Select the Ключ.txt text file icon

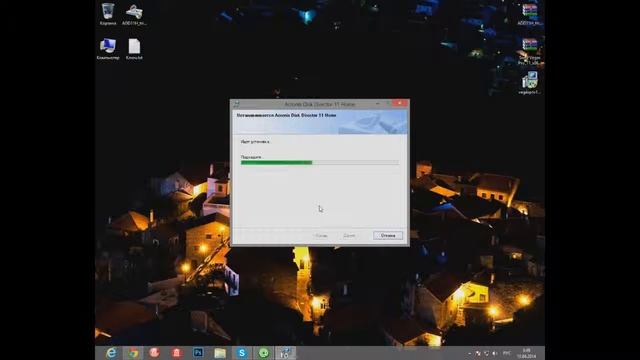[x=134, y=49]
